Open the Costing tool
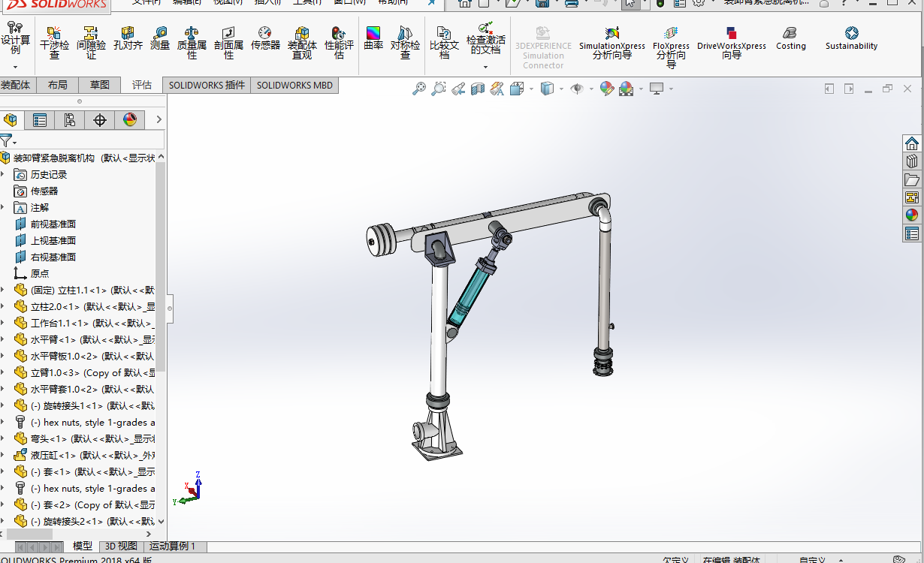924x563 pixels. click(x=790, y=39)
